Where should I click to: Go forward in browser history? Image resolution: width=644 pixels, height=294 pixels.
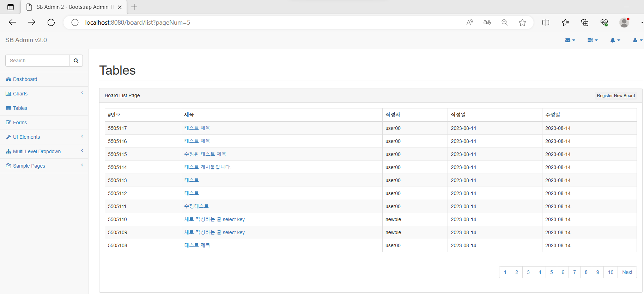32,23
